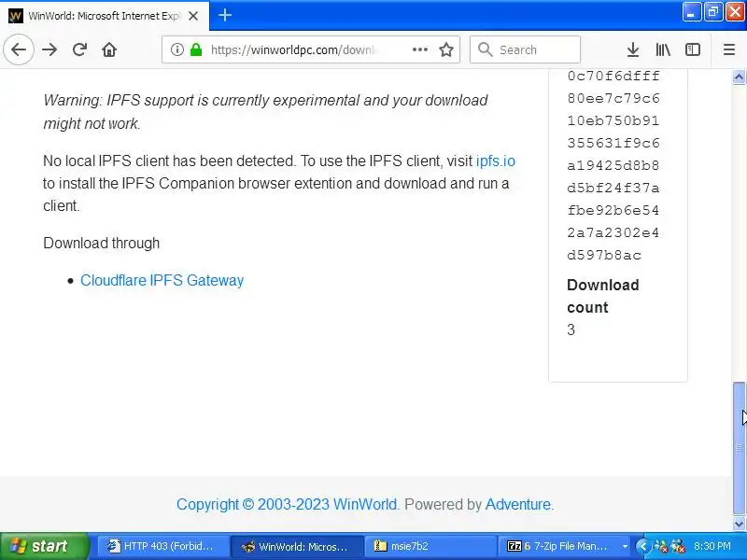Screen dimensions: 747x560
Task: Select the WinWorld: Microsoft Internet Explorer tab
Action: (105, 16)
